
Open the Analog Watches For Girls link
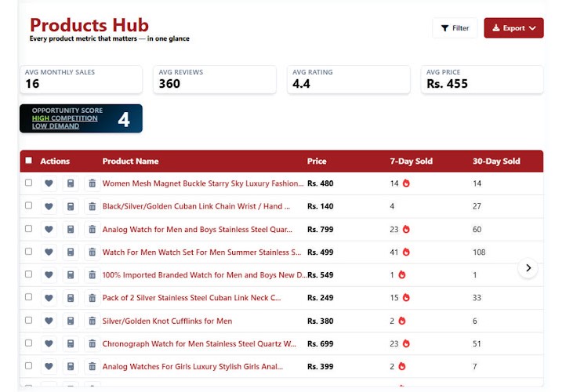point(192,366)
